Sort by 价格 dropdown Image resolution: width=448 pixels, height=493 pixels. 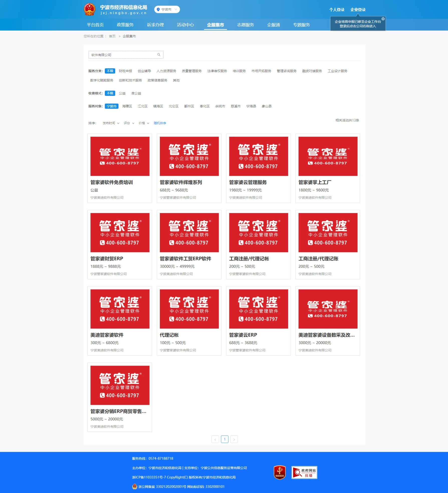(144, 123)
